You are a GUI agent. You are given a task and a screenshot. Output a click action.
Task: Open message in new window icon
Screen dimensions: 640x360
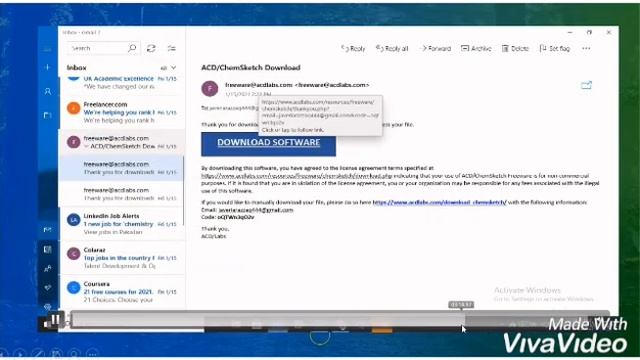tap(586, 85)
